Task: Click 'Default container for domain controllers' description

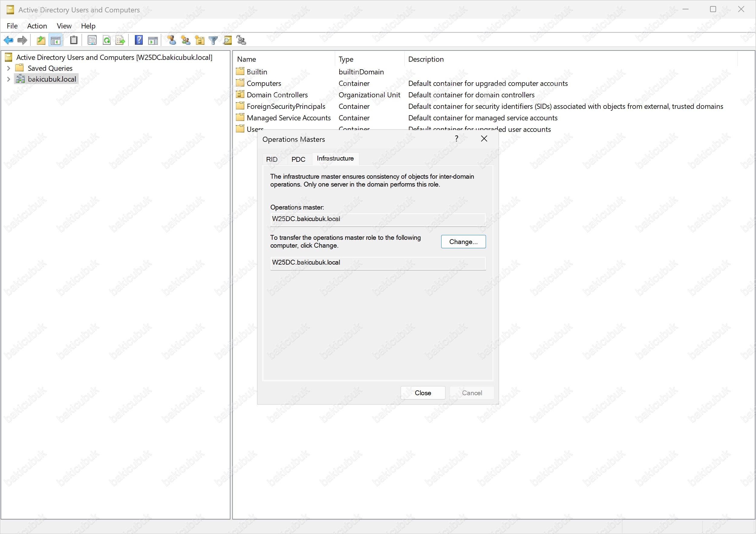Action: pyautogui.click(x=471, y=95)
